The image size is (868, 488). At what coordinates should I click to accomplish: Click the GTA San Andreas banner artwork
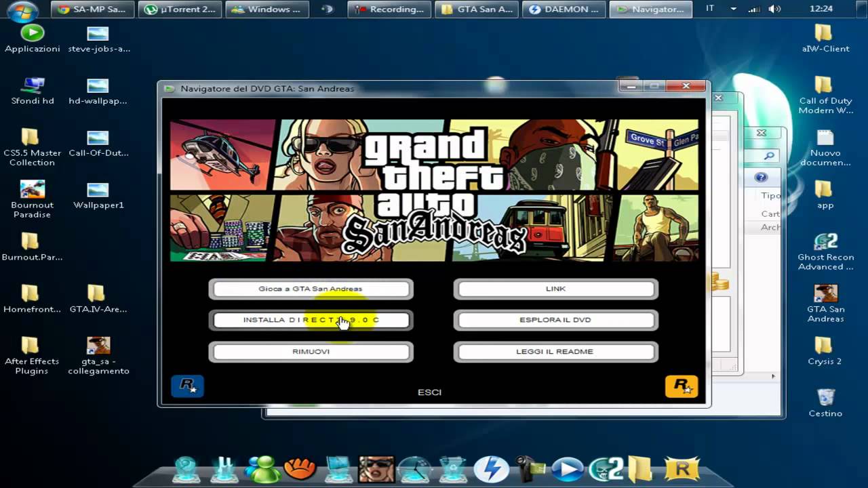434,190
